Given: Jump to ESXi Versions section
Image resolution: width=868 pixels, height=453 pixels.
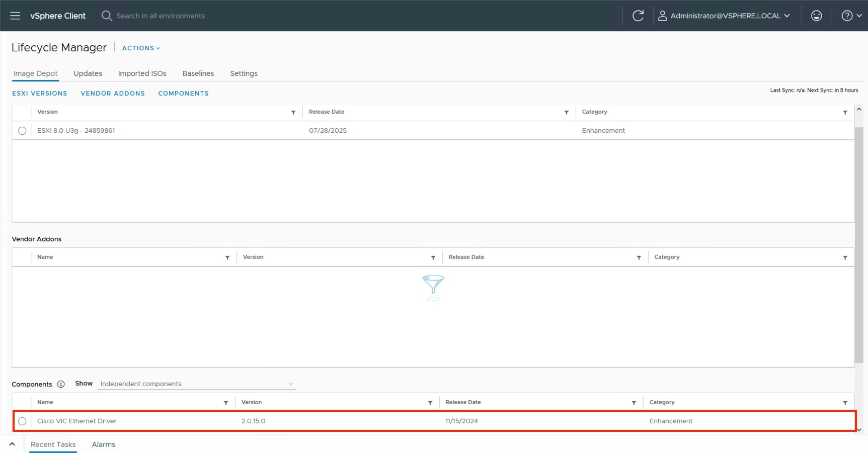Looking at the screenshot, I should (x=40, y=94).
